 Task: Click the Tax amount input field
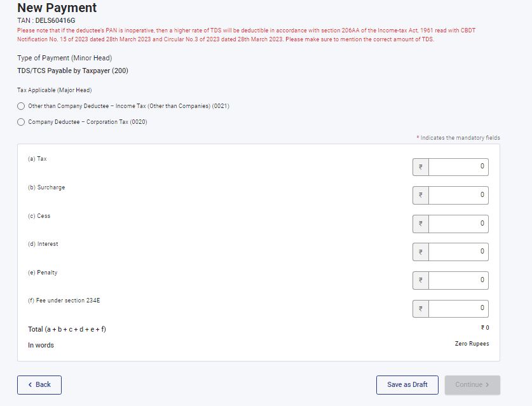(x=458, y=167)
